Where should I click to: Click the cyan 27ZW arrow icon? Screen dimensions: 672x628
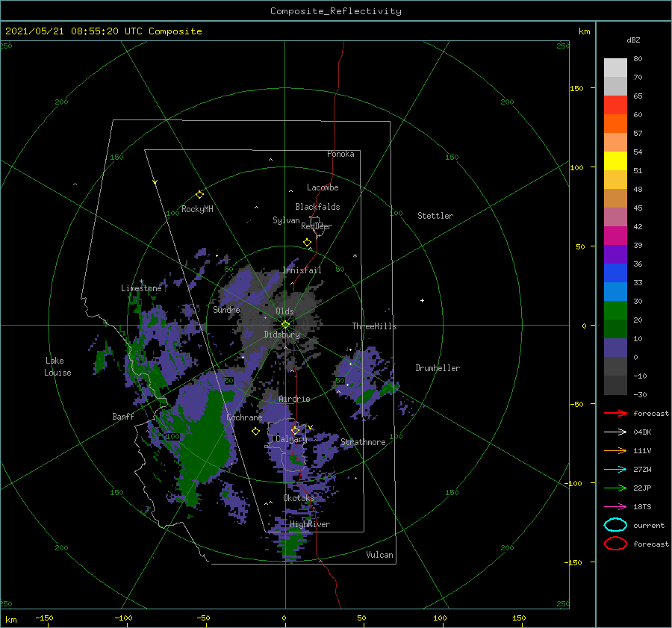point(615,470)
